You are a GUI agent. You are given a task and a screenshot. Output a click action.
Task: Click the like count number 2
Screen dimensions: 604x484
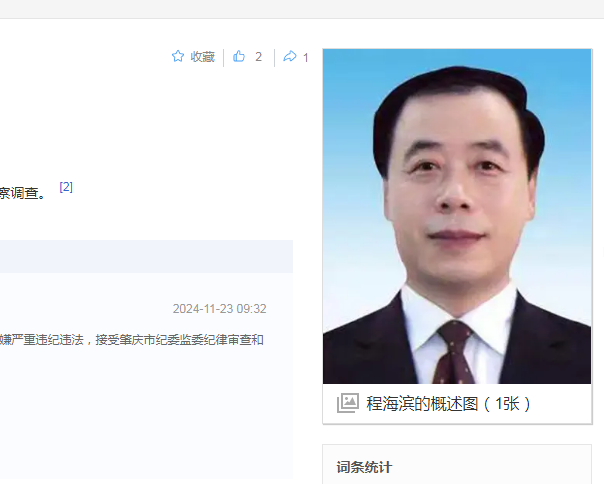[258, 57]
